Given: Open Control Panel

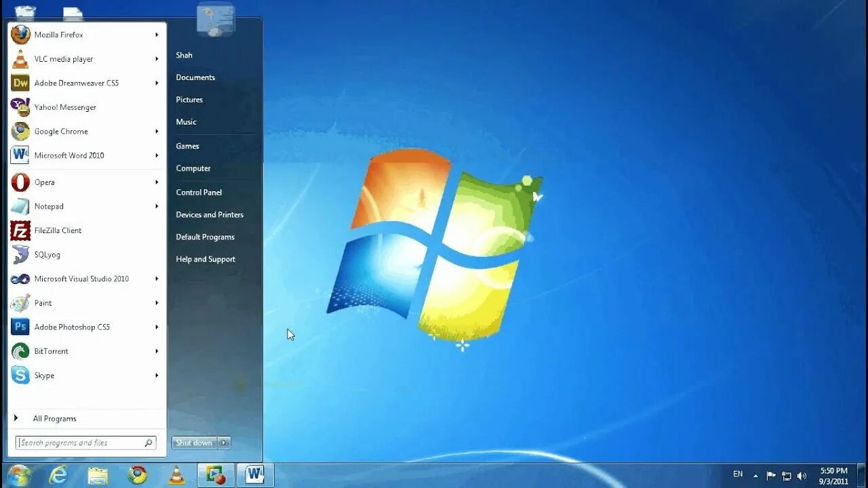Looking at the screenshot, I should tap(199, 192).
